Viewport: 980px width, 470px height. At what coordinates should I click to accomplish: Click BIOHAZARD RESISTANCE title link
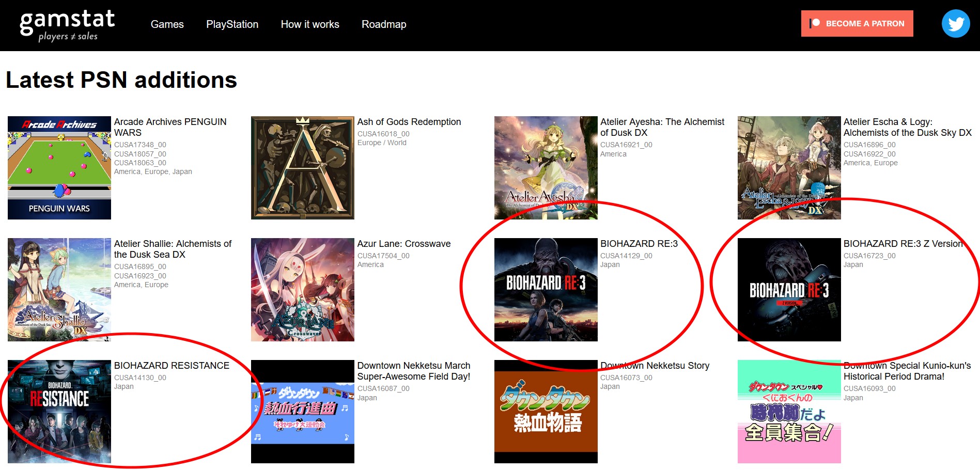pyautogui.click(x=172, y=366)
